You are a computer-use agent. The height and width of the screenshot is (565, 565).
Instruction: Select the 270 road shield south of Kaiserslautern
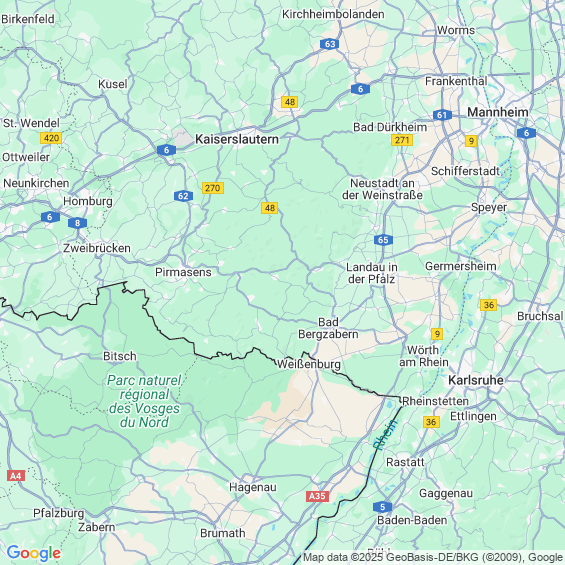[x=213, y=188]
